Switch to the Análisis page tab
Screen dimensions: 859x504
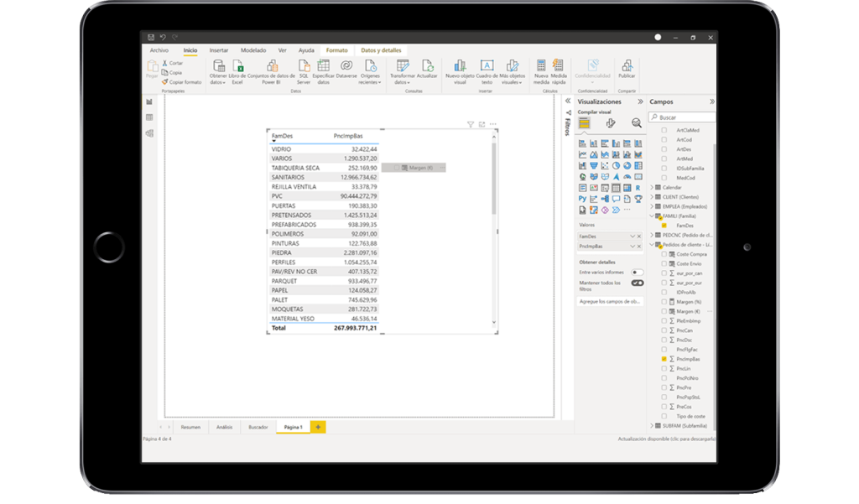click(224, 427)
